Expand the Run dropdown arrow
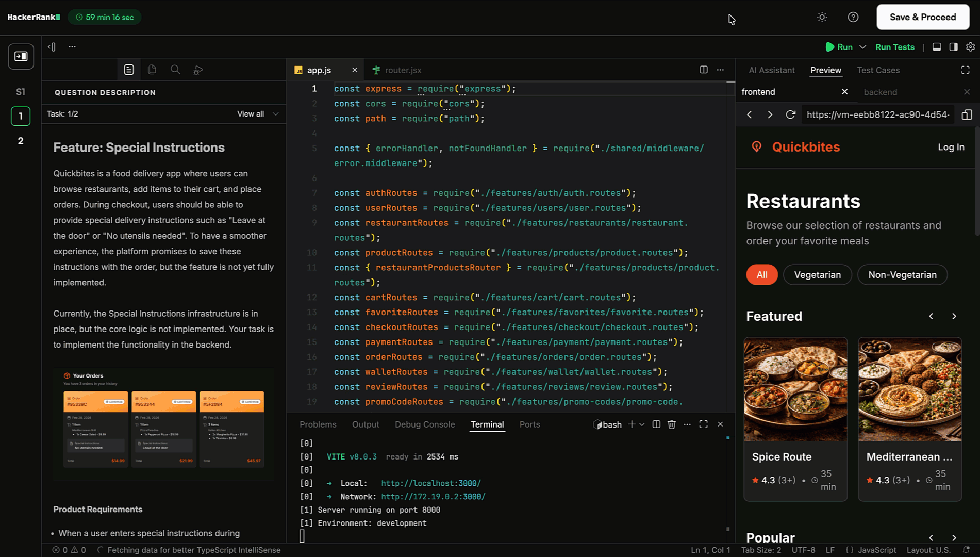 (x=862, y=47)
